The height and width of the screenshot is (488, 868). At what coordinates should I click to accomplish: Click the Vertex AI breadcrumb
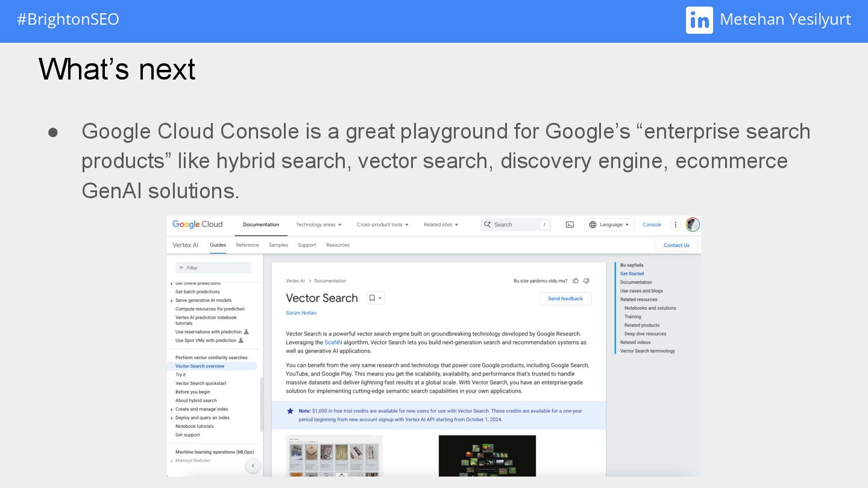295,281
